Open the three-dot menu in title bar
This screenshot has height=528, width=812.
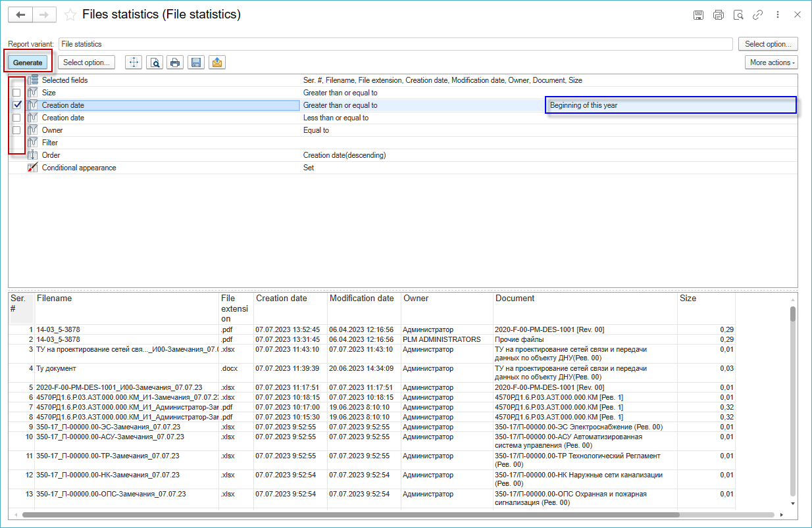[x=777, y=14]
